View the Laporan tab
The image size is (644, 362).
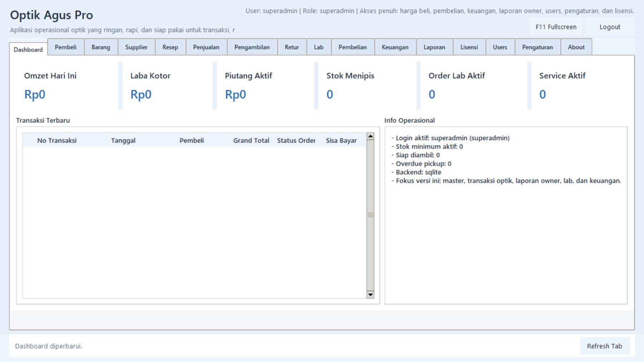[434, 47]
